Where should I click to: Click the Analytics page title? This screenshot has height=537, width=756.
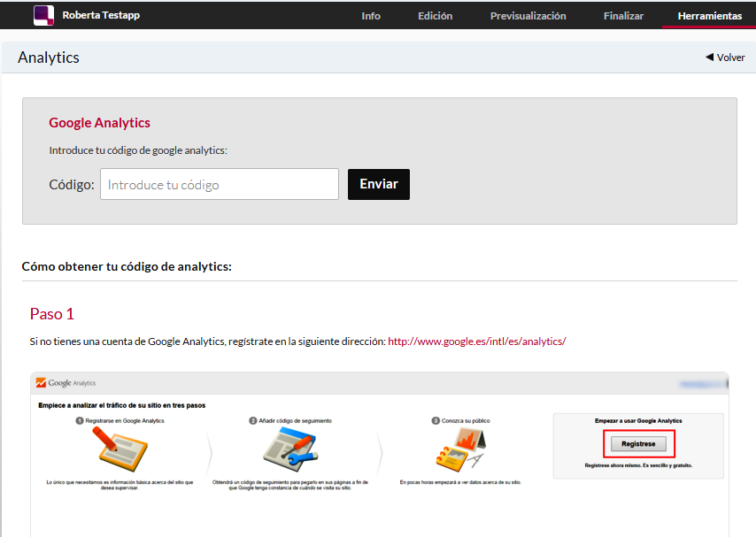coord(48,58)
